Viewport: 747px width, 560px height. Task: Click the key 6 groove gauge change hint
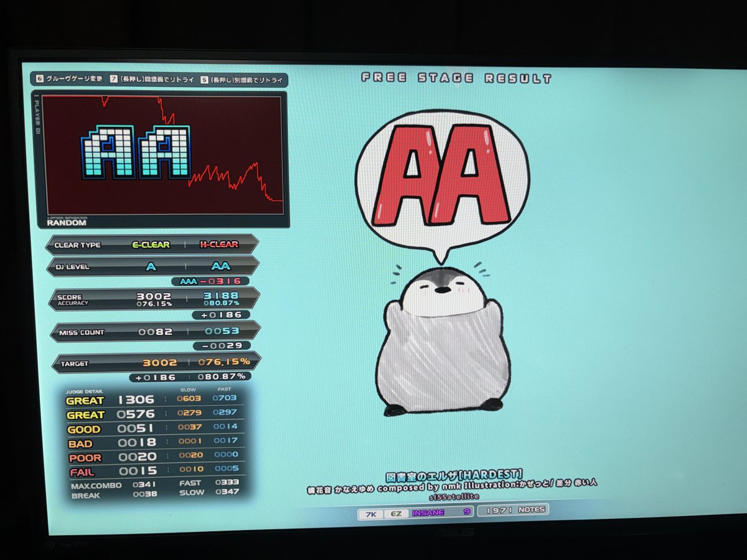(69, 79)
